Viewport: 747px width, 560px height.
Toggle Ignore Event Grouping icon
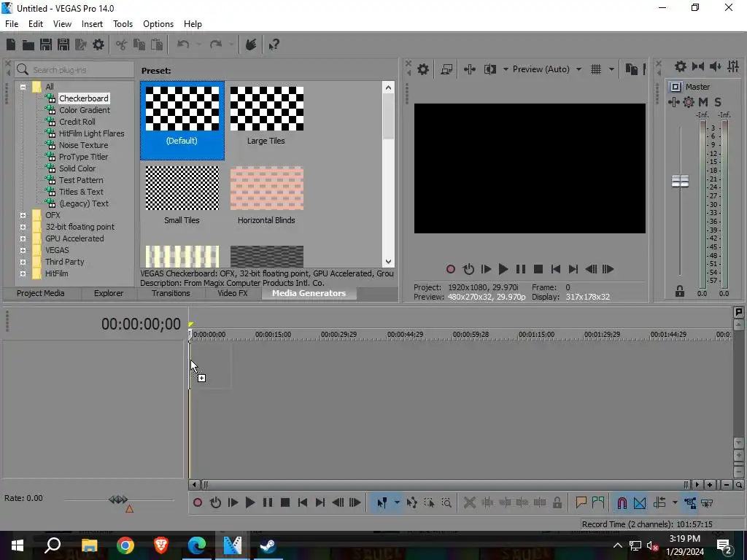(x=707, y=503)
